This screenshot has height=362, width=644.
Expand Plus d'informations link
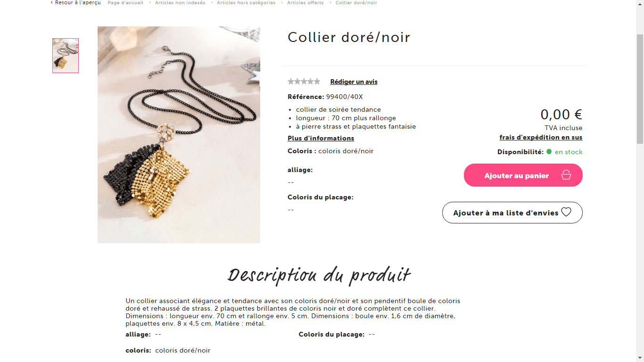321,138
